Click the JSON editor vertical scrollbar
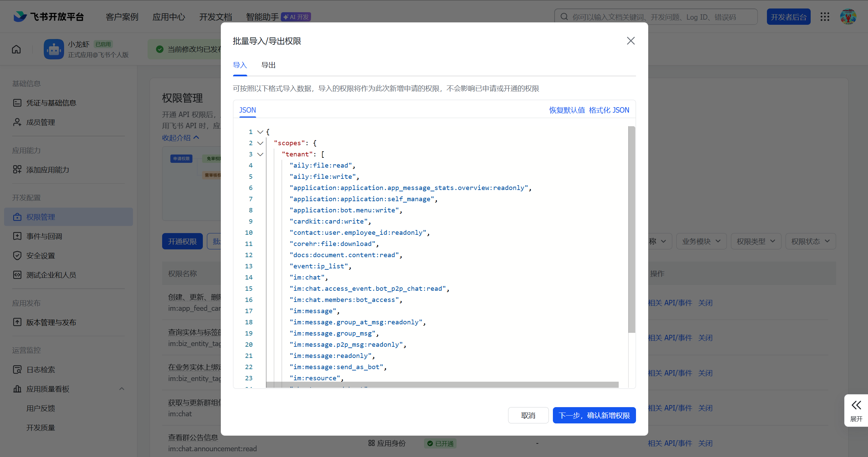This screenshot has height=457, width=868. (631, 229)
